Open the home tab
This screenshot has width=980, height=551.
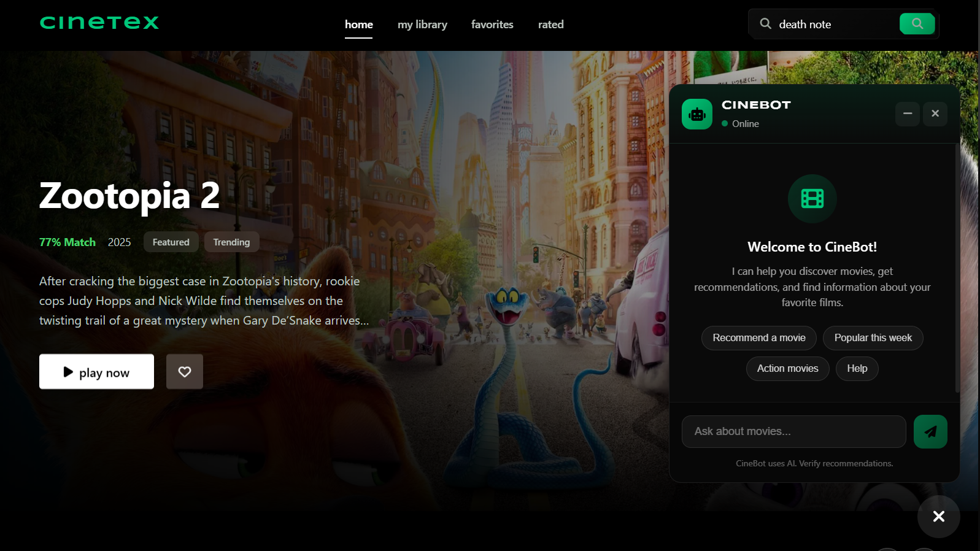359,25
